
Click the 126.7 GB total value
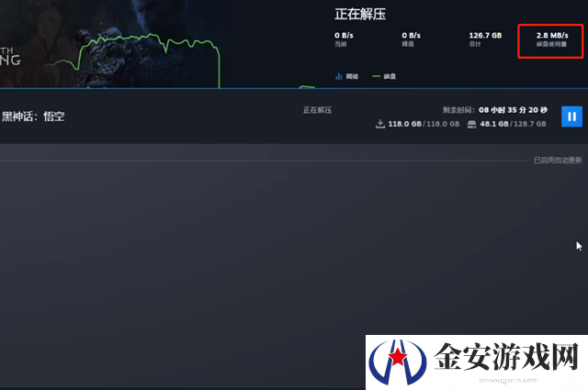(x=485, y=36)
